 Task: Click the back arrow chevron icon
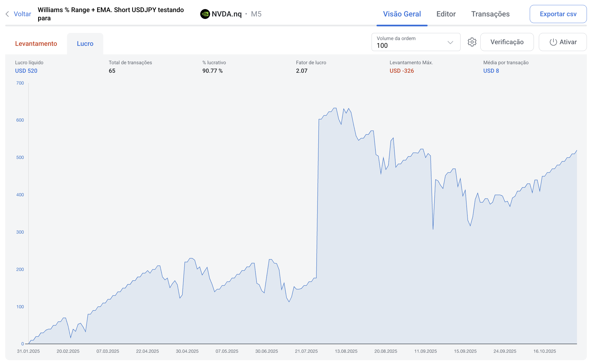(x=7, y=14)
